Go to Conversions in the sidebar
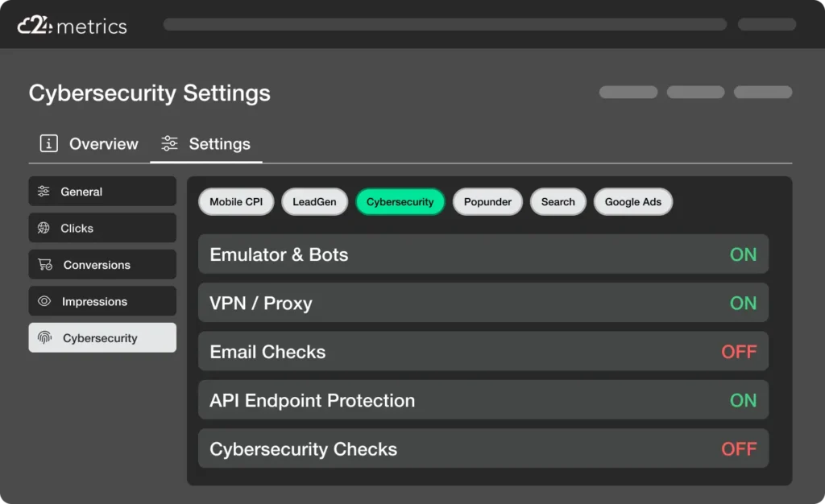 tap(102, 264)
